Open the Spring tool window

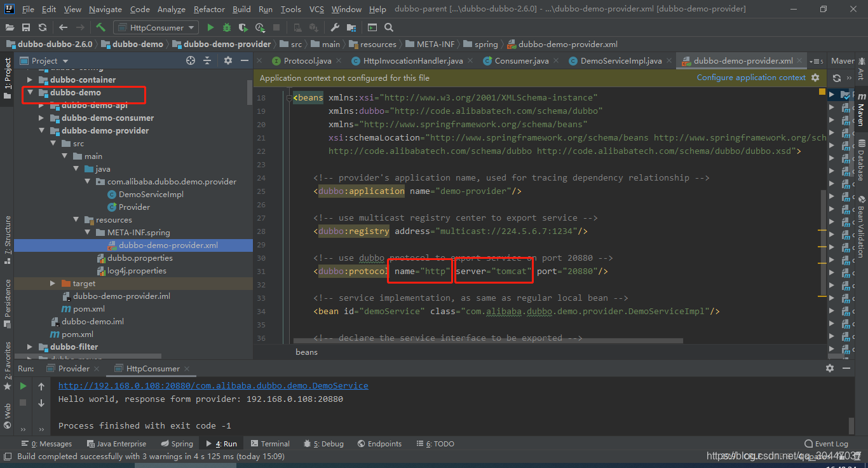(177, 444)
